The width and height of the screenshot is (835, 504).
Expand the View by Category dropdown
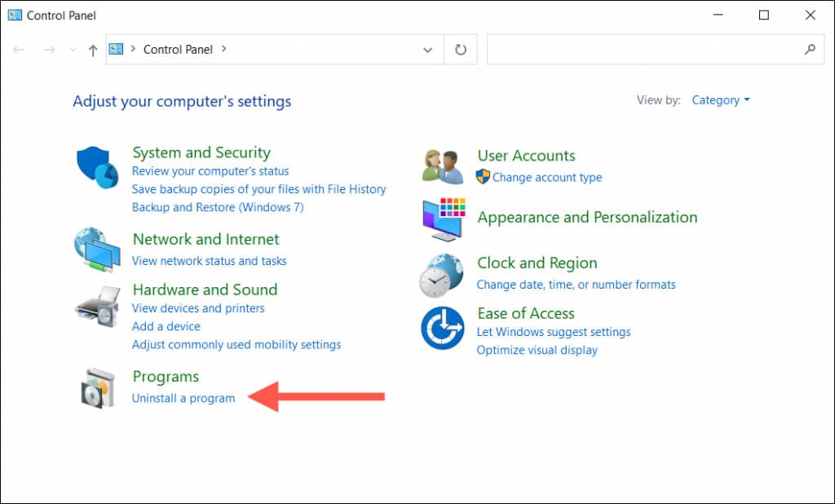(x=721, y=100)
